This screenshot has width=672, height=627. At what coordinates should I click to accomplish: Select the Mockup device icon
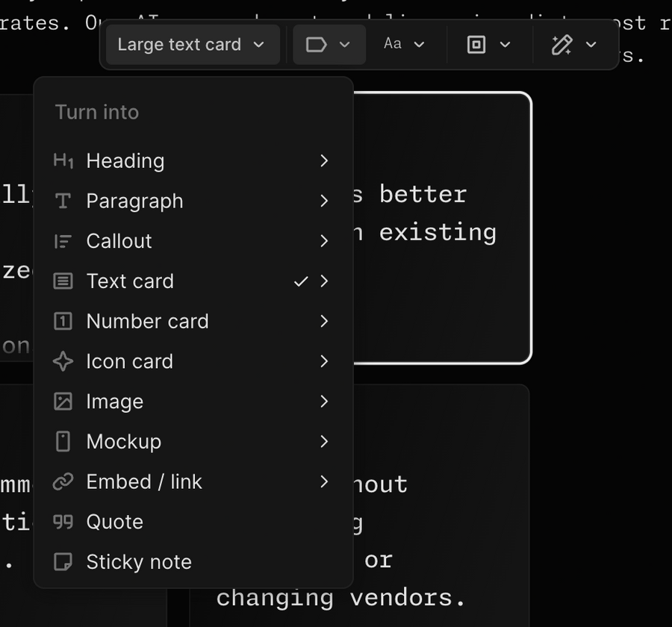65,441
